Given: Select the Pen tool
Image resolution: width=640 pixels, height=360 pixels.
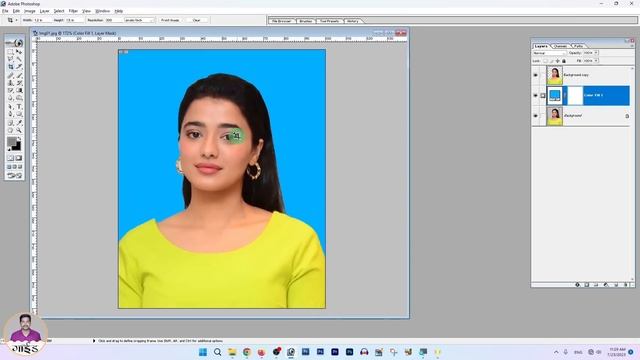Looking at the screenshot, I should point(11,114).
